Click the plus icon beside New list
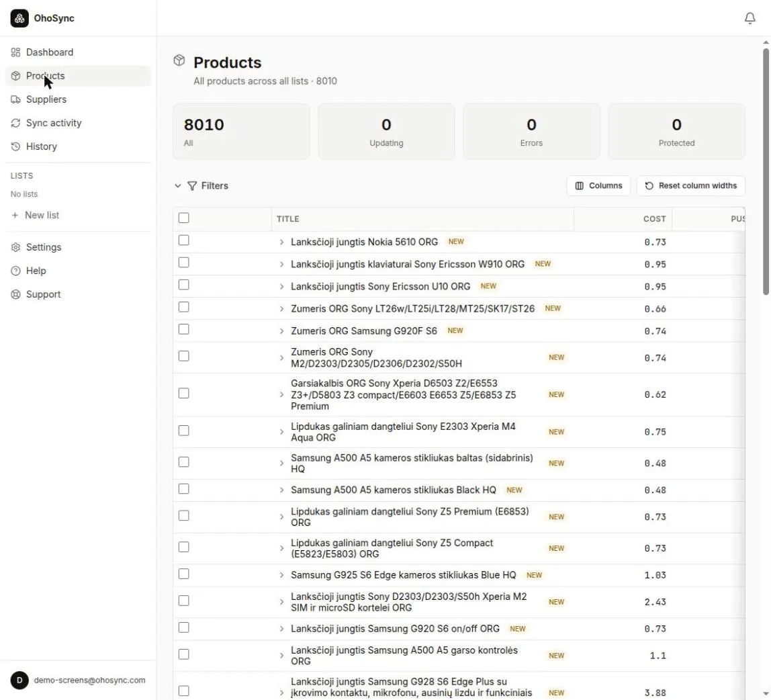This screenshot has height=700, width=771. pos(15,216)
